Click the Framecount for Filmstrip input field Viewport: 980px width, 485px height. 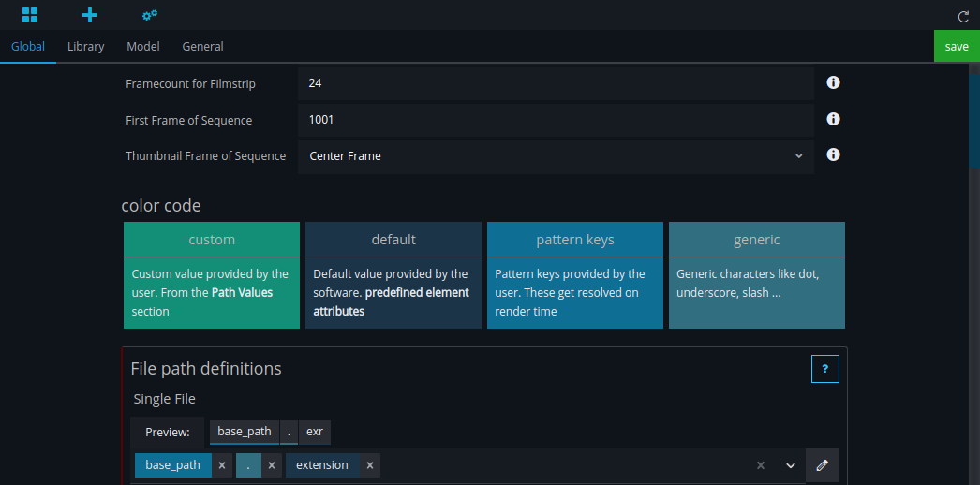tap(556, 83)
